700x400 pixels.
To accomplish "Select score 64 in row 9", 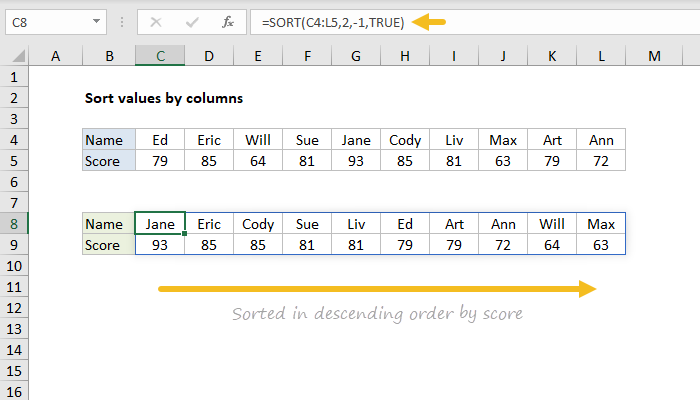I will [552, 245].
